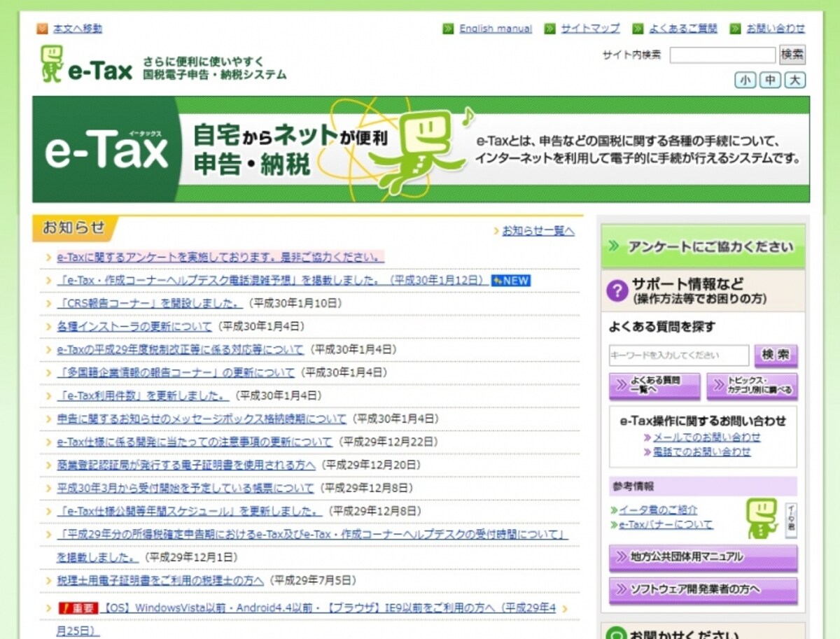Viewport: 840px width, 639px height.
Task: Open よくあるご質問 header link
Action: [x=683, y=29]
